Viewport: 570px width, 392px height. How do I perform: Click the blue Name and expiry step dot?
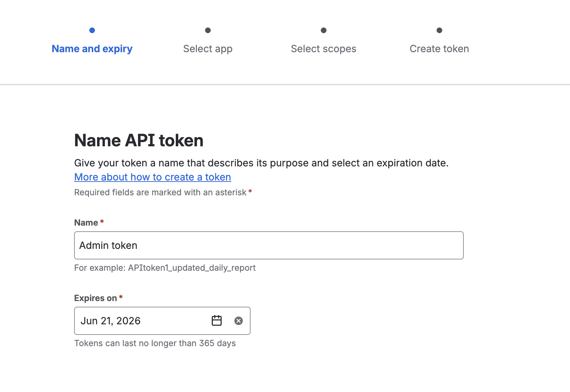pyautogui.click(x=92, y=30)
